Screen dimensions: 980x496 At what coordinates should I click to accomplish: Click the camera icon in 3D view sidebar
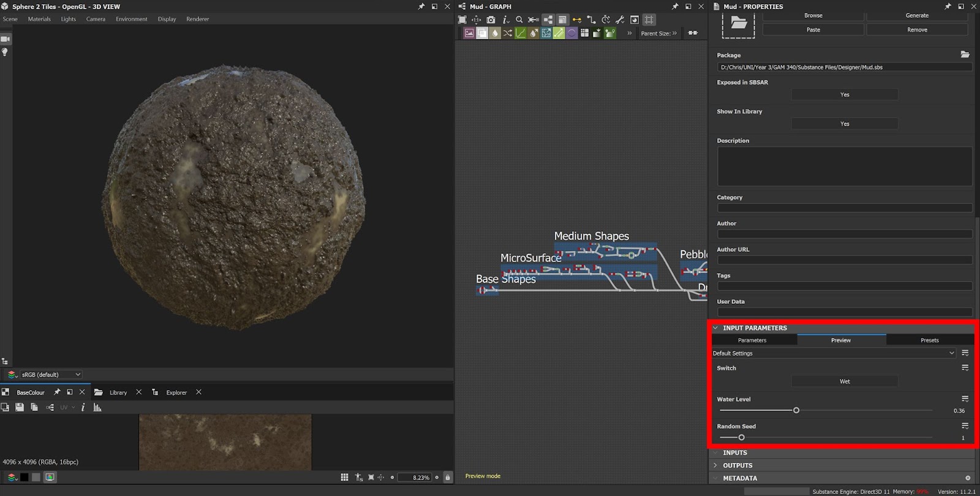click(x=6, y=39)
